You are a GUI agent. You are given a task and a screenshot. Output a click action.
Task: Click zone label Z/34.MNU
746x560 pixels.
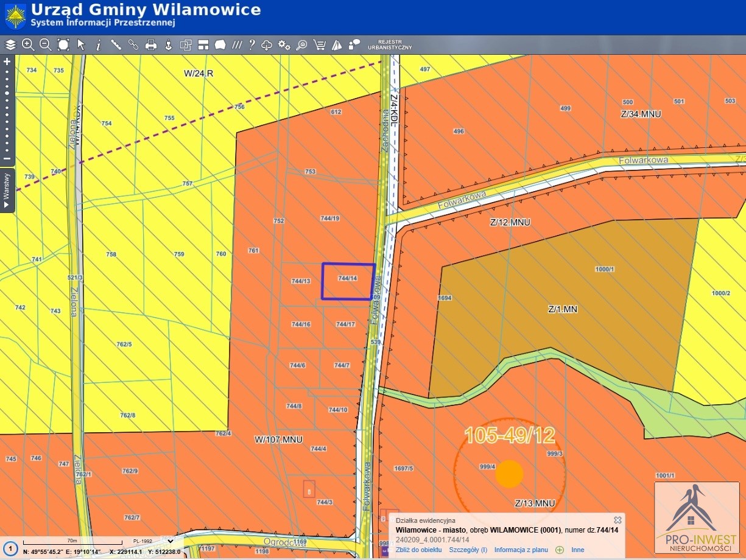point(641,114)
